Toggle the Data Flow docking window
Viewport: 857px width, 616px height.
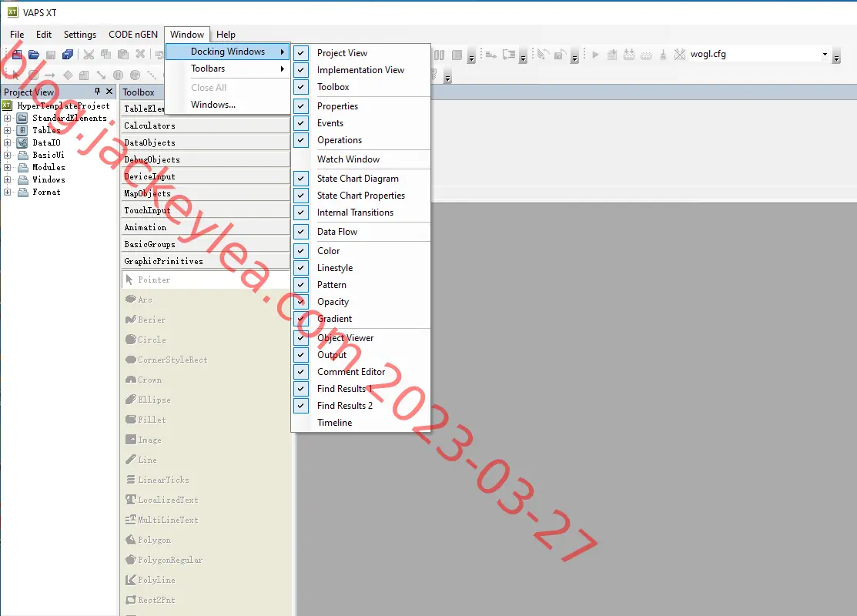tap(361, 231)
